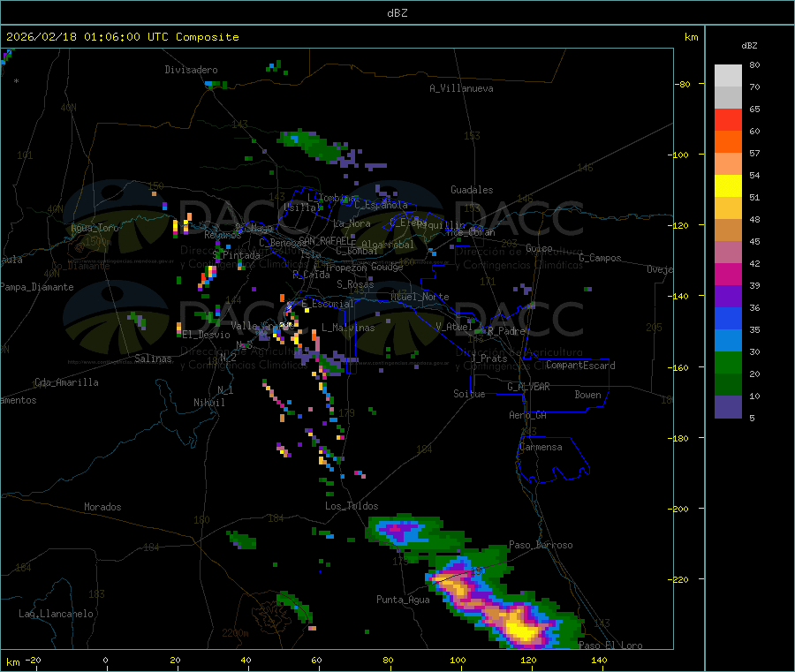This screenshot has height=672, width=795.
Task: Click the 'Divisadero' map label
Action: (x=191, y=70)
